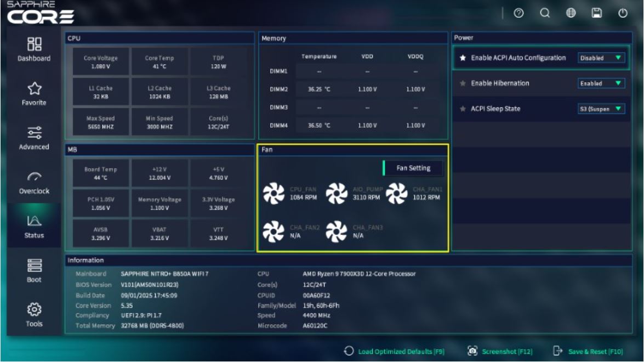Click Save & Reset [F10]
Image resolution: width=644 pixels, height=362 pixels.
[588, 351]
